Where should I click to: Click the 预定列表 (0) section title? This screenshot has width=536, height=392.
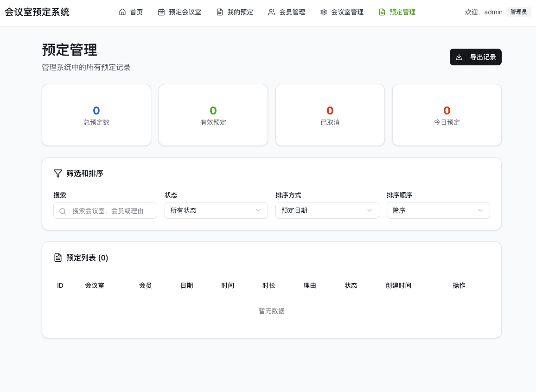pyautogui.click(x=87, y=258)
